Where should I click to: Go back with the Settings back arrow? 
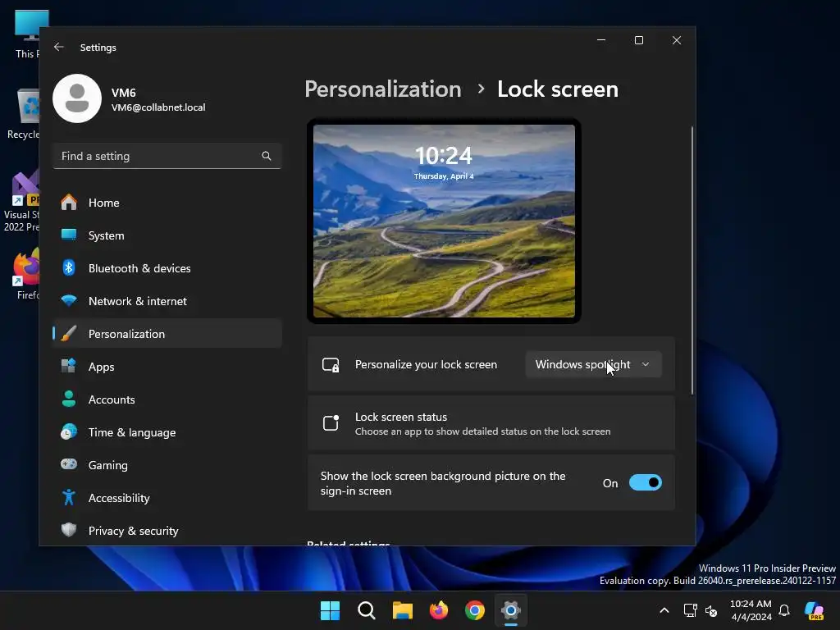click(59, 47)
